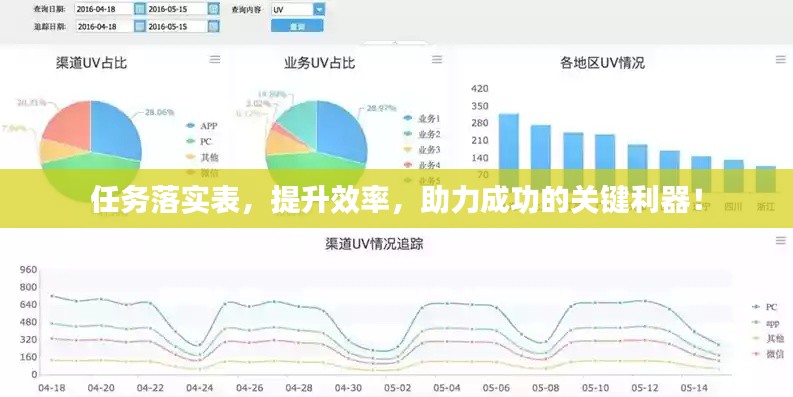Click the 查询内容 label
The image size is (793, 397).
(x=247, y=9)
